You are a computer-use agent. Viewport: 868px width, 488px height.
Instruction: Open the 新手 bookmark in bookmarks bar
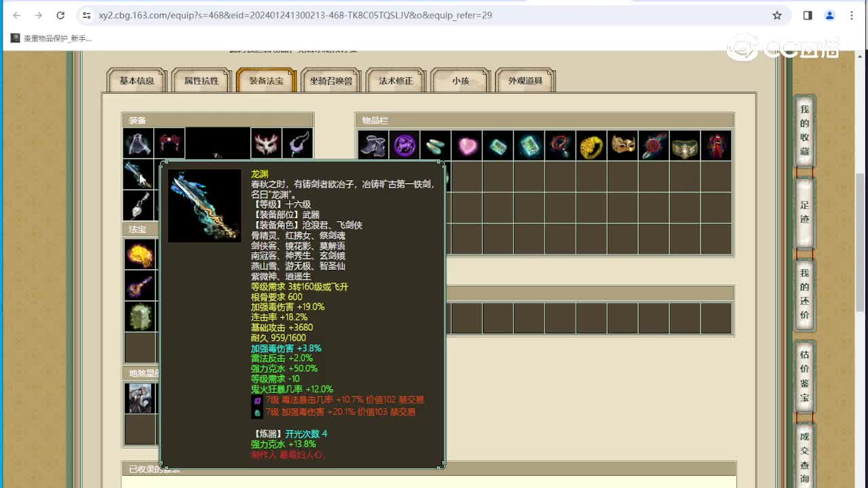(51, 39)
